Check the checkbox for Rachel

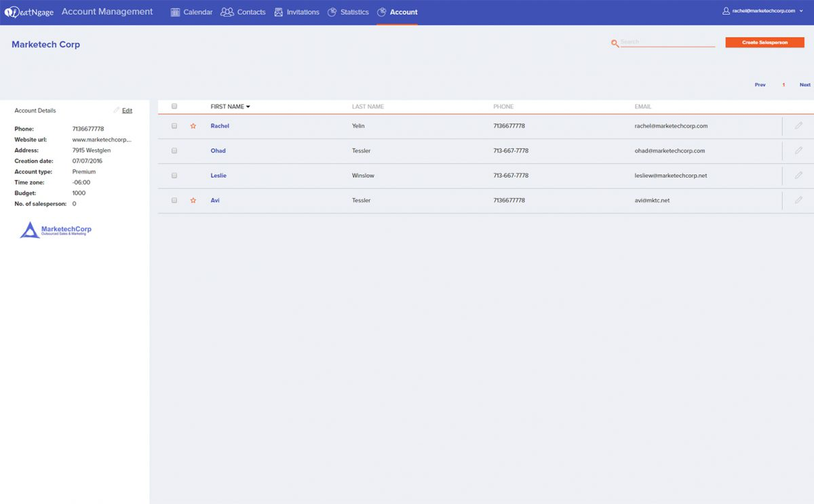click(174, 126)
